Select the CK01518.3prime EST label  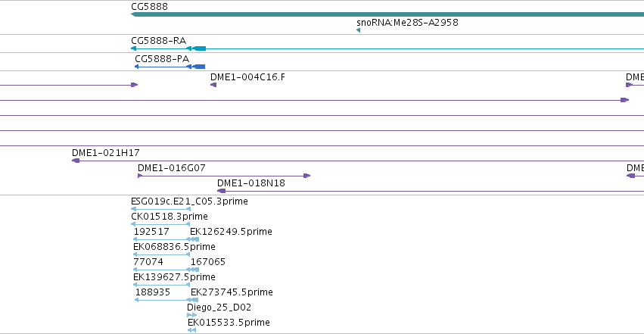170,217
